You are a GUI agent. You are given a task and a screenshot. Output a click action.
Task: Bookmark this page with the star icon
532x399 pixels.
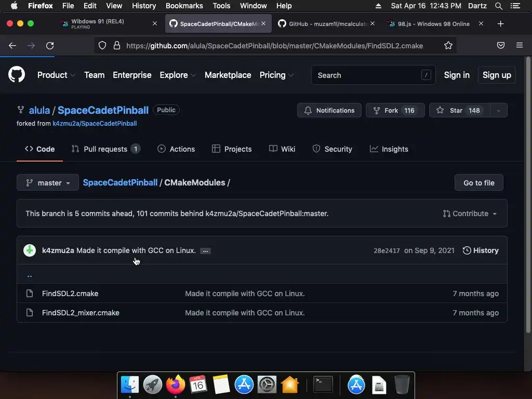pyautogui.click(x=448, y=46)
